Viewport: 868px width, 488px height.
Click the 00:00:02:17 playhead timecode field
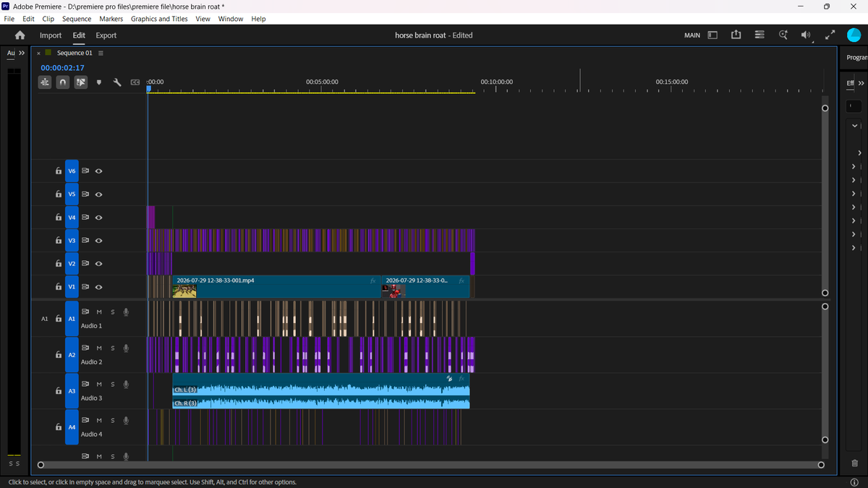click(62, 67)
